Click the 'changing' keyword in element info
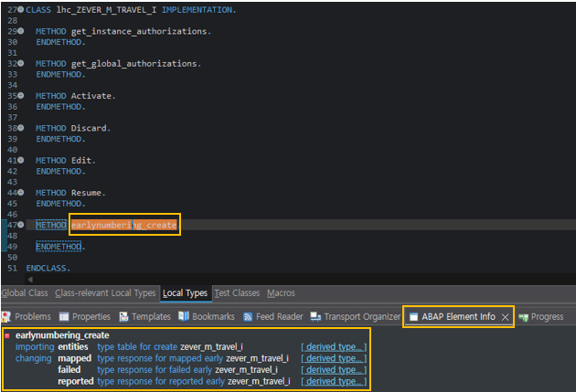 coord(34,358)
